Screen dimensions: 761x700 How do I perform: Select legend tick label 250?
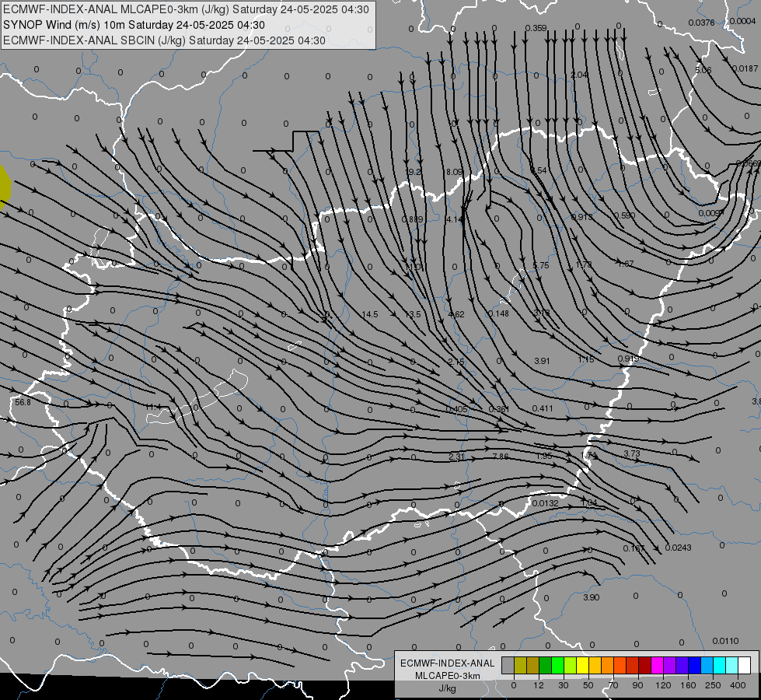[713, 685]
